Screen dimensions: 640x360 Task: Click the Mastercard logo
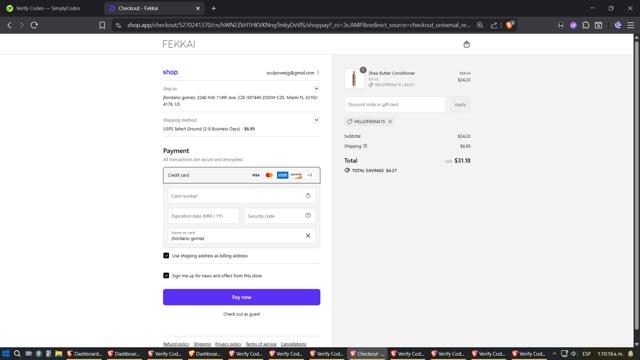[269, 175]
